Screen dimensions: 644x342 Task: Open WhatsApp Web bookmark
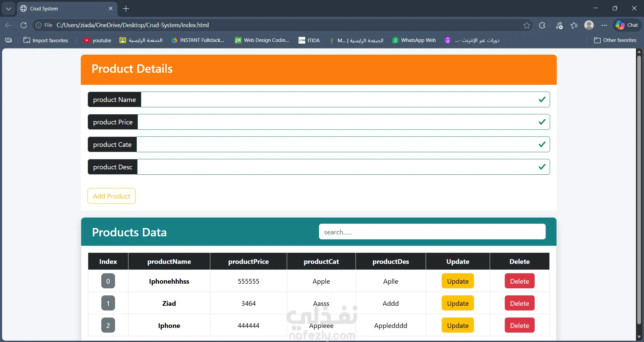coord(414,40)
